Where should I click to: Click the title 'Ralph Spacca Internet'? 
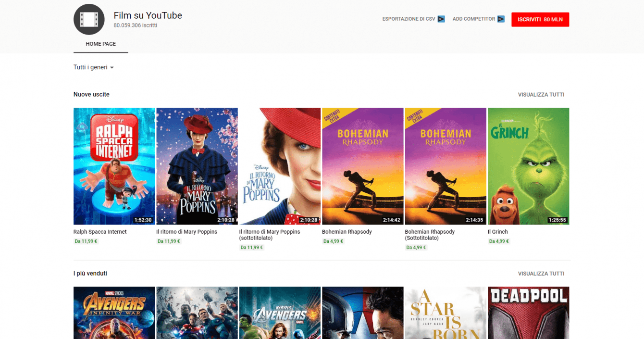(x=100, y=232)
